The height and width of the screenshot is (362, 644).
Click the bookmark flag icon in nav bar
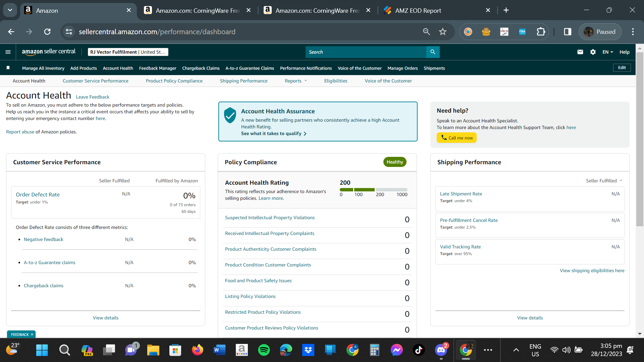pyautogui.click(x=8, y=68)
